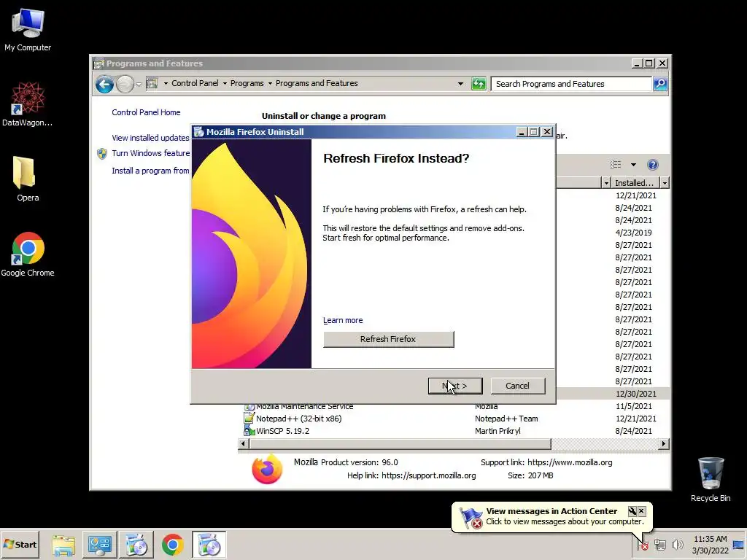This screenshot has height=560, width=747.
Task: Focus Search Programs and Features box
Action: tap(570, 84)
